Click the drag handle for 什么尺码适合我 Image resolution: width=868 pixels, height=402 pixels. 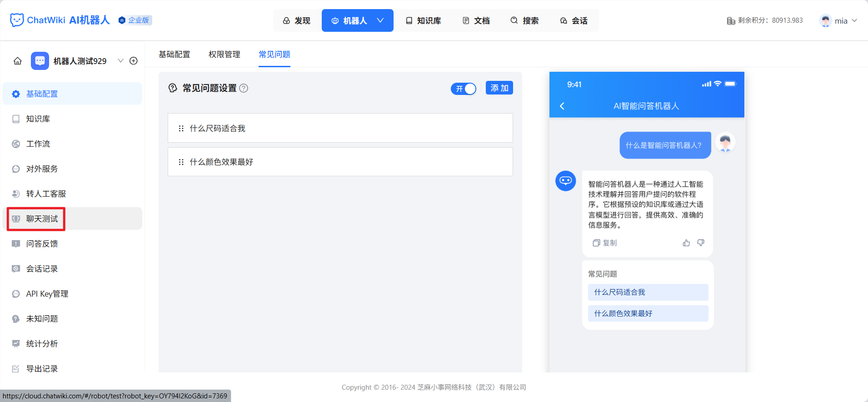tap(181, 129)
